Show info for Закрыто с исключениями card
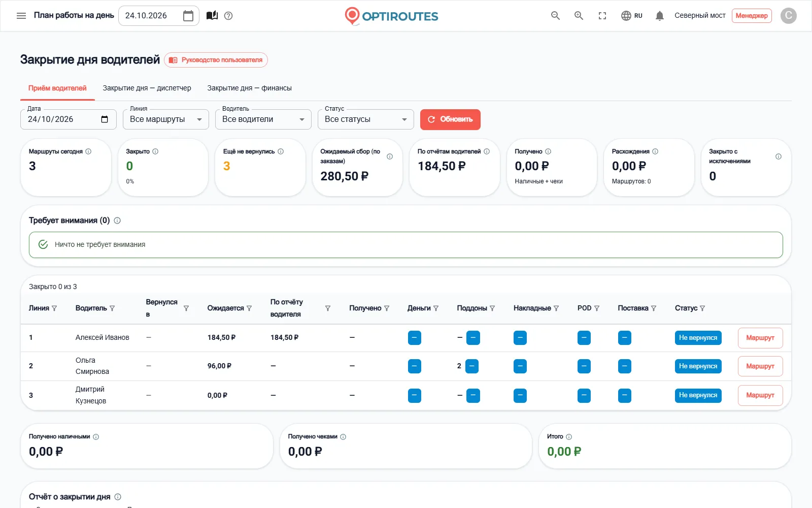Image resolution: width=812 pixels, height=508 pixels. pos(779,156)
